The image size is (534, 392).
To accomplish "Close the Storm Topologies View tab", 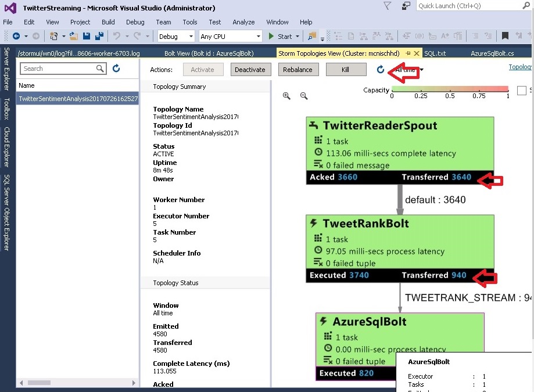I will (x=416, y=53).
